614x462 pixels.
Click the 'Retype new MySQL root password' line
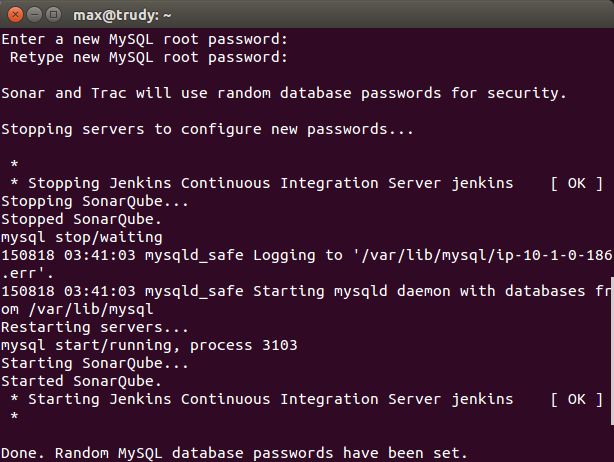coord(149,58)
